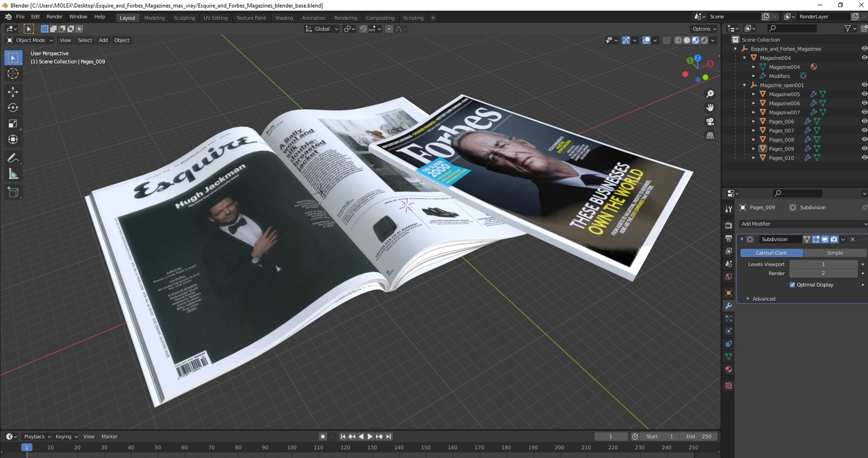Switch perspective/orthographic grid icon
This screenshot has width=868, height=458.
[x=710, y=136]
